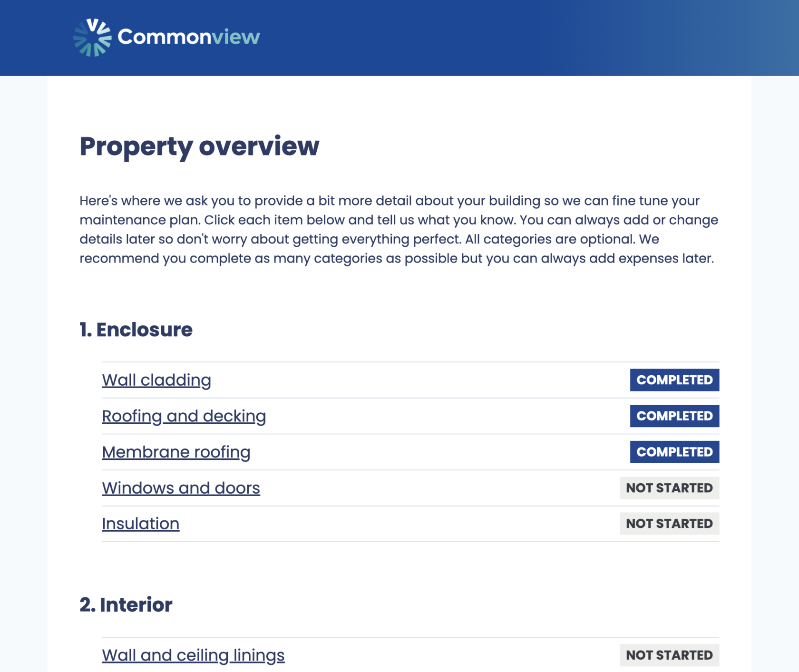
Task: Click the Property overview page heading
Action: [199, 146]
